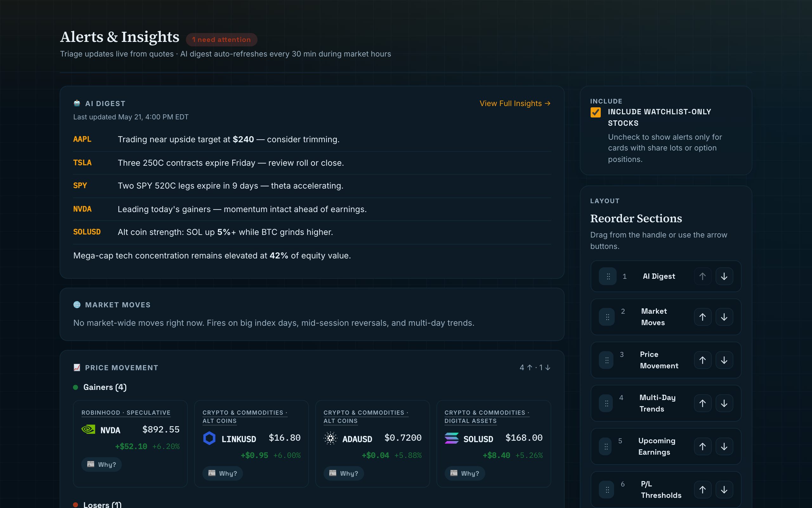Select SOLUSD ticker in AI Digest

pyautogui.click(x=87, y=232)
